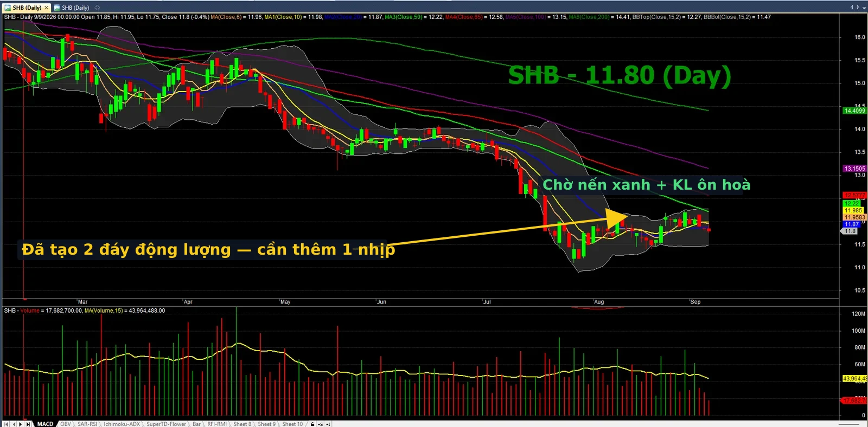Image resolution: width=868 pixels, height=427 pixels.
Task: Toggle the interval link icon at sheet bar end
Action: (x=328, y=424)
